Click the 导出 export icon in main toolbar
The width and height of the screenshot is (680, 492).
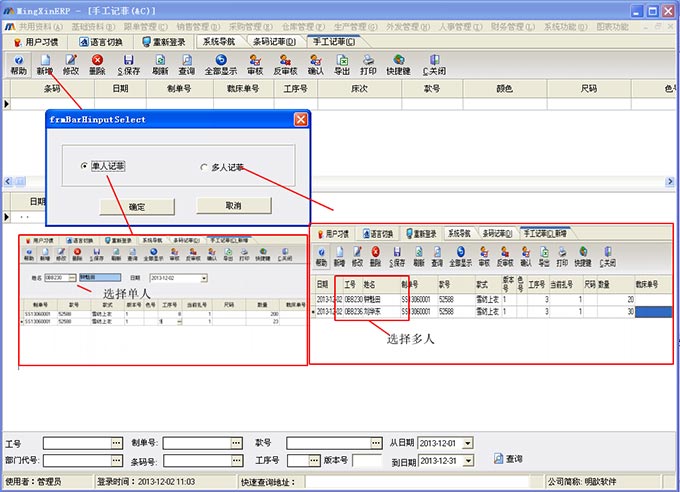[x=342, y=65]
